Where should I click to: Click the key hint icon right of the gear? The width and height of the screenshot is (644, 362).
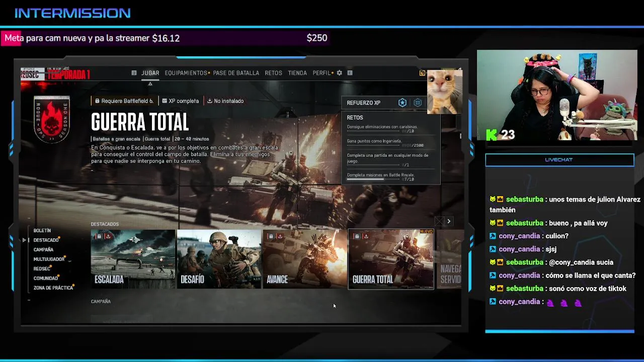click(350, 73)
